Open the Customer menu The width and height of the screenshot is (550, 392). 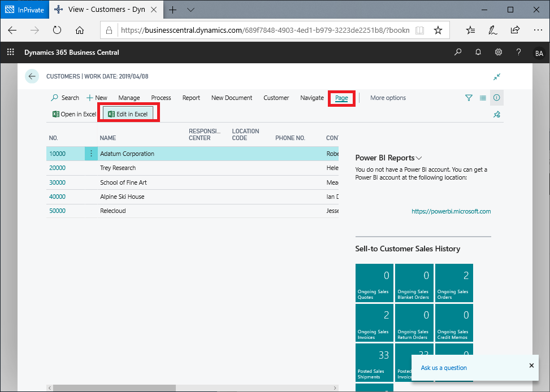[x=276, y=98]
